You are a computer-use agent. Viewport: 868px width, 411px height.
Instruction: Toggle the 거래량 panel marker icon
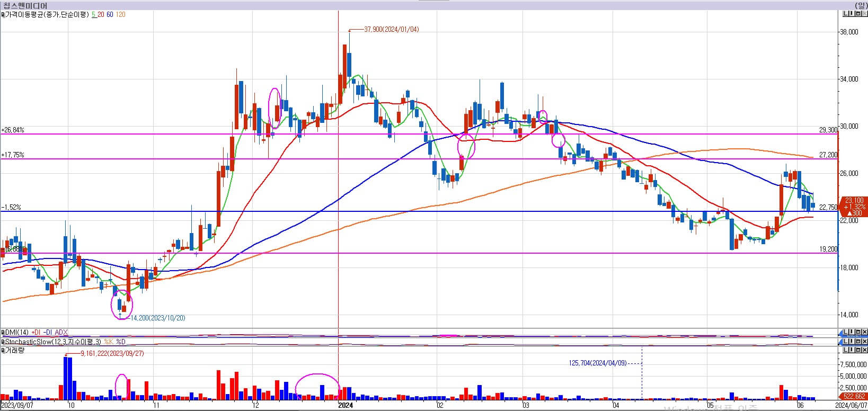click(x=3, y=350)
